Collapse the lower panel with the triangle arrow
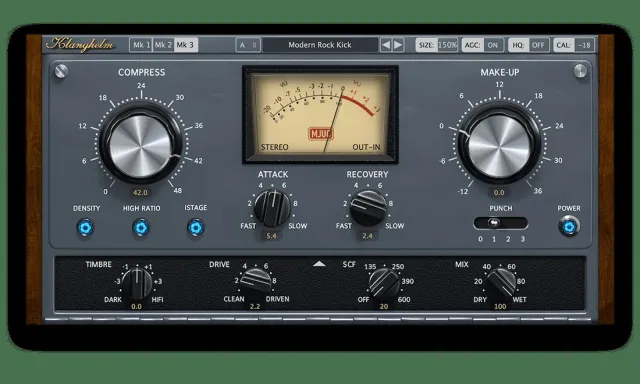The image size is (640, 384). (x=319, y=264)
